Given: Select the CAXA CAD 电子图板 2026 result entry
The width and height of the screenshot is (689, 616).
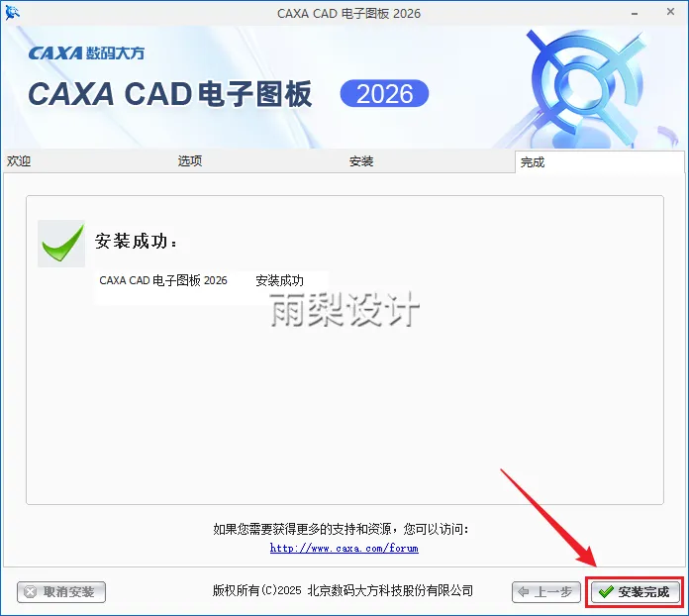Looking at the screenshot, I should 163,280.
